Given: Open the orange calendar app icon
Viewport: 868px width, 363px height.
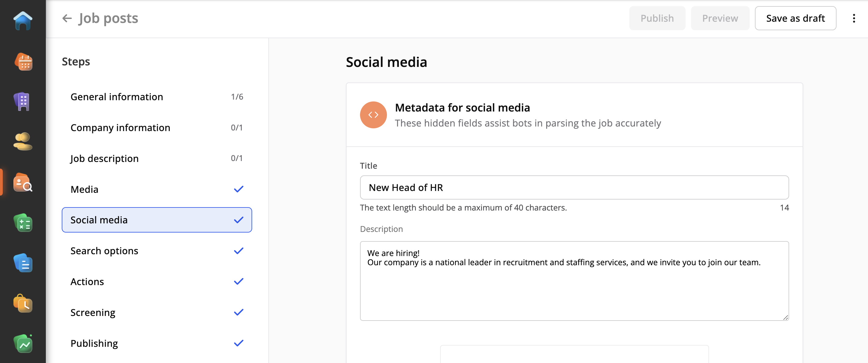Looking at the screenshot, I should [x=23, y=62].
